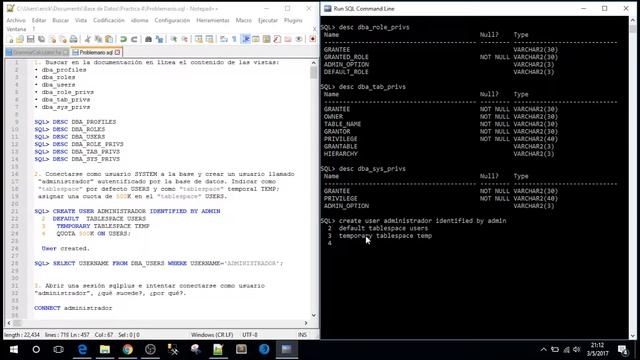Expand hidden system tray icons chevron
Screen dimensions: 640x360
click(544, 350)
